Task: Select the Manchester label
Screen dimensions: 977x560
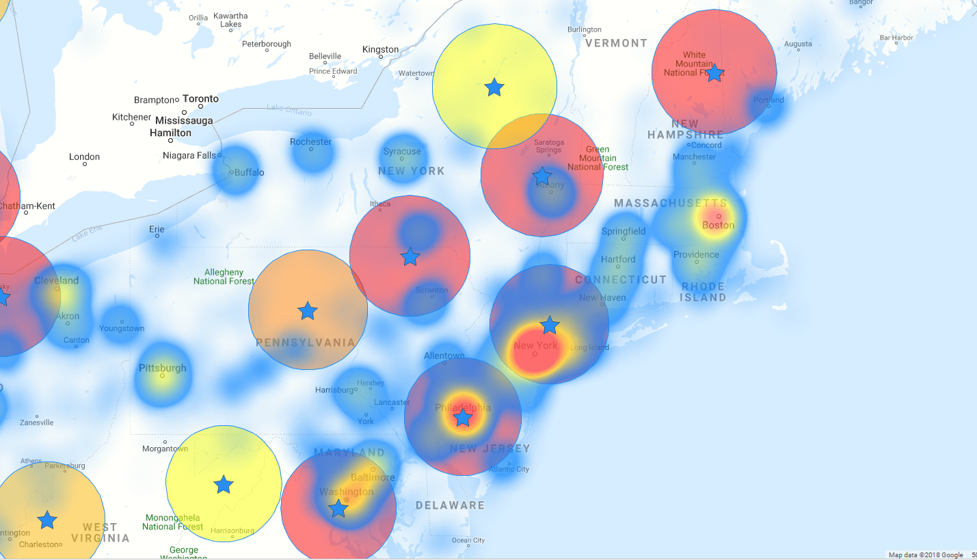Action: (694, 157)
